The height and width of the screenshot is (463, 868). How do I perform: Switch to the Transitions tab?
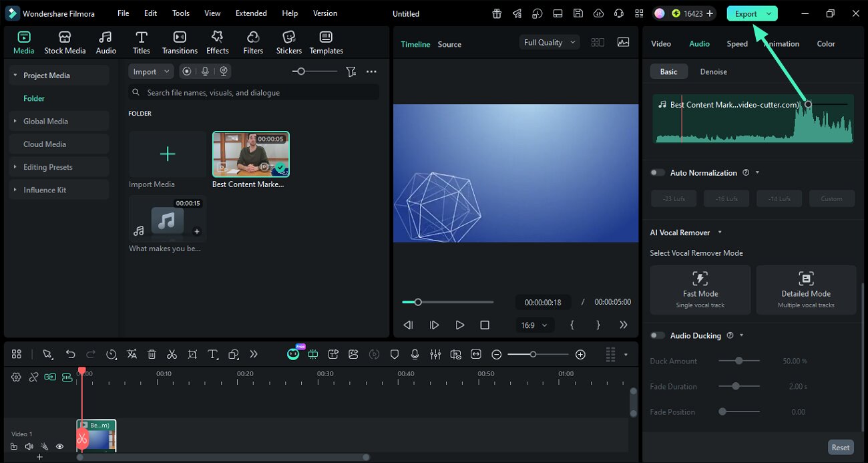click(x=180, y=43)
